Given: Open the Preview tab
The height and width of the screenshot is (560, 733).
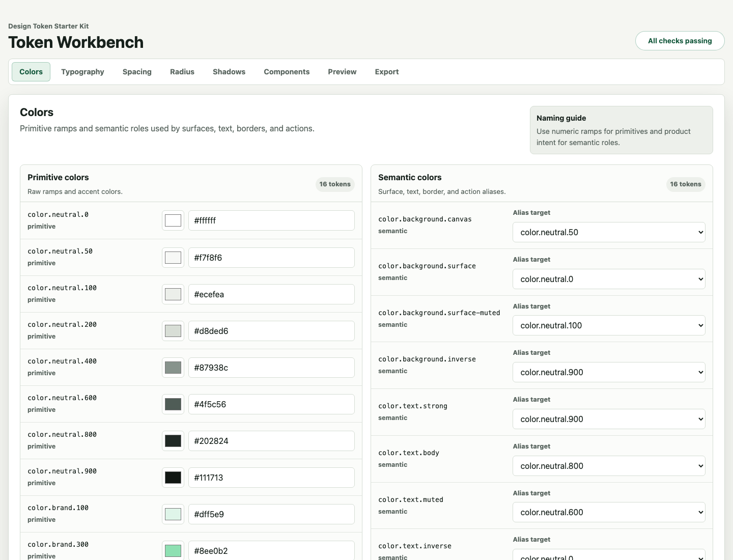Looking at the screenshot, I should point(342,72).
